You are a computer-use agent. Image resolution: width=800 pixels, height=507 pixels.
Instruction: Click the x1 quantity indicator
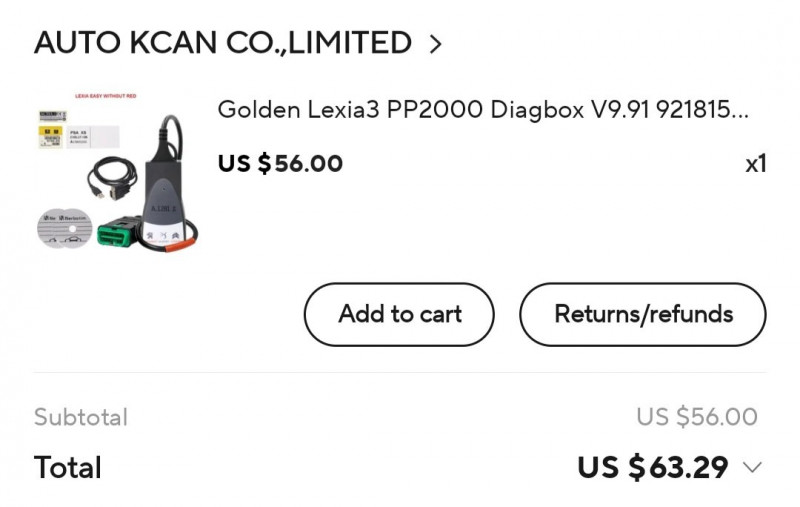755,164
